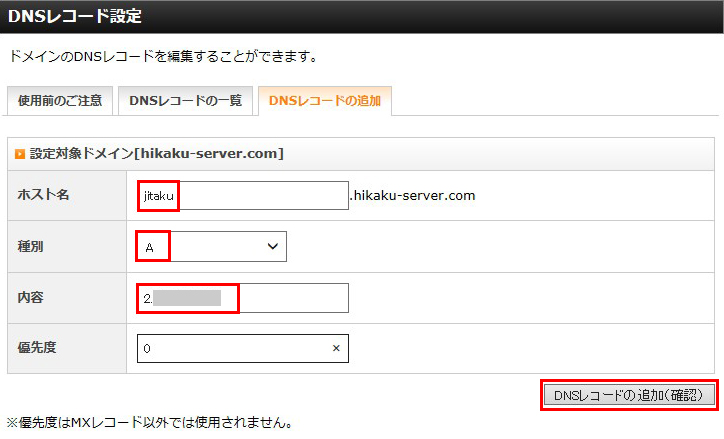Open the DNSレコードの一覧 tab
The width and height of the screenshot is (724, 439).
pyautogui.click(x=184, y=102)
